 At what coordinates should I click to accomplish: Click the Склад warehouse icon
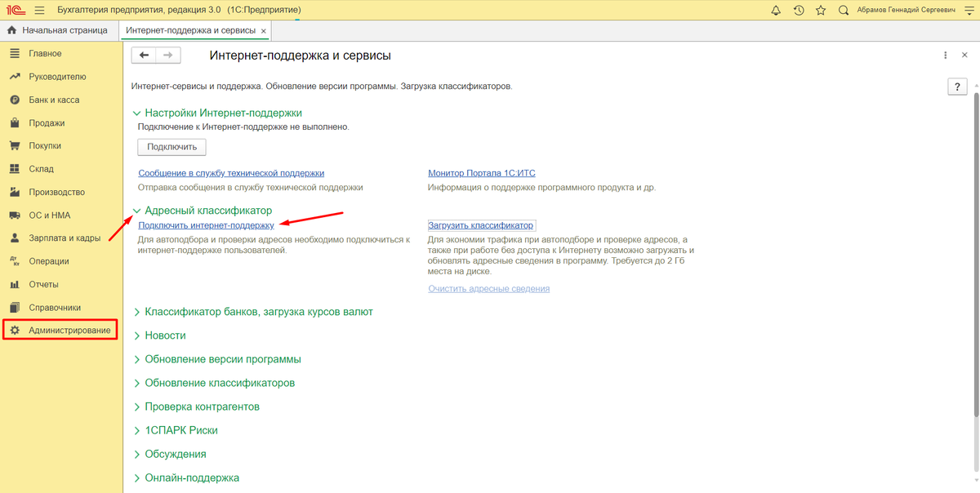click(14, 169)
